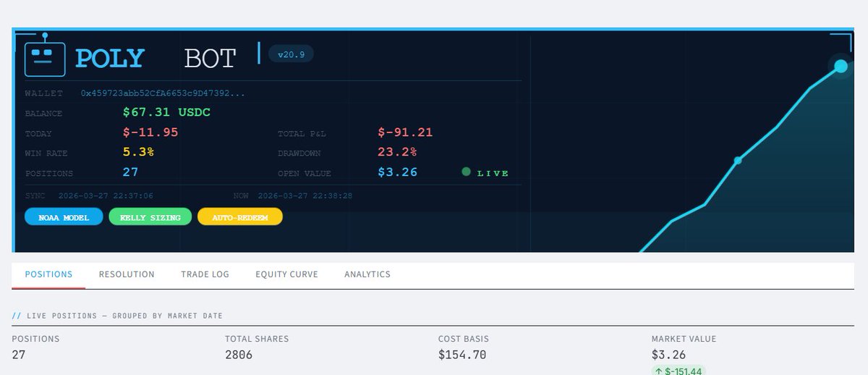Click the POLY title text
The height and width of the screenshot is (375, 868).
click(110, 59)
